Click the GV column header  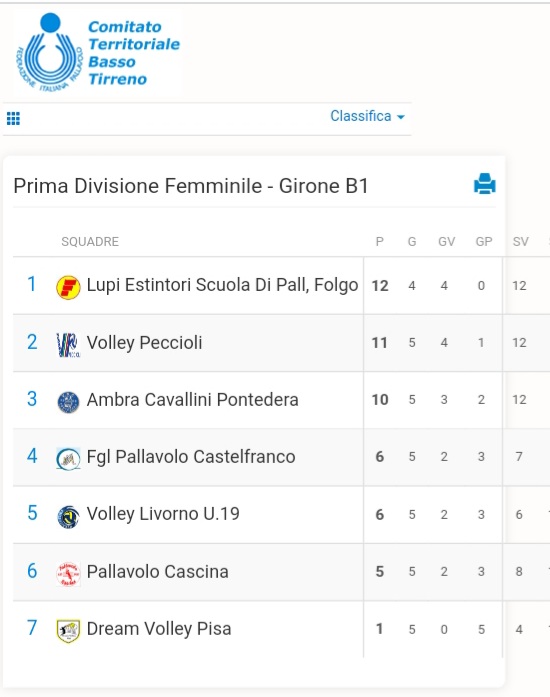click(446, 241)
